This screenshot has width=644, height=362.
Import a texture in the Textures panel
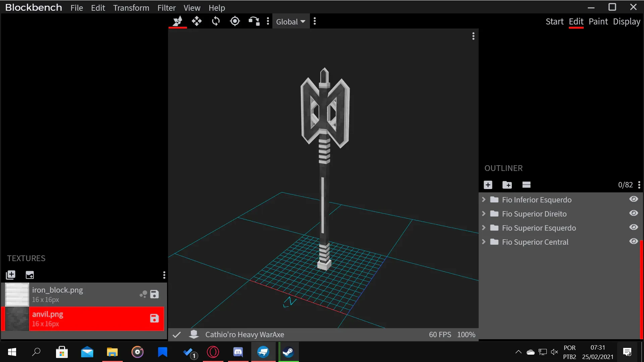tap(11, 275)
